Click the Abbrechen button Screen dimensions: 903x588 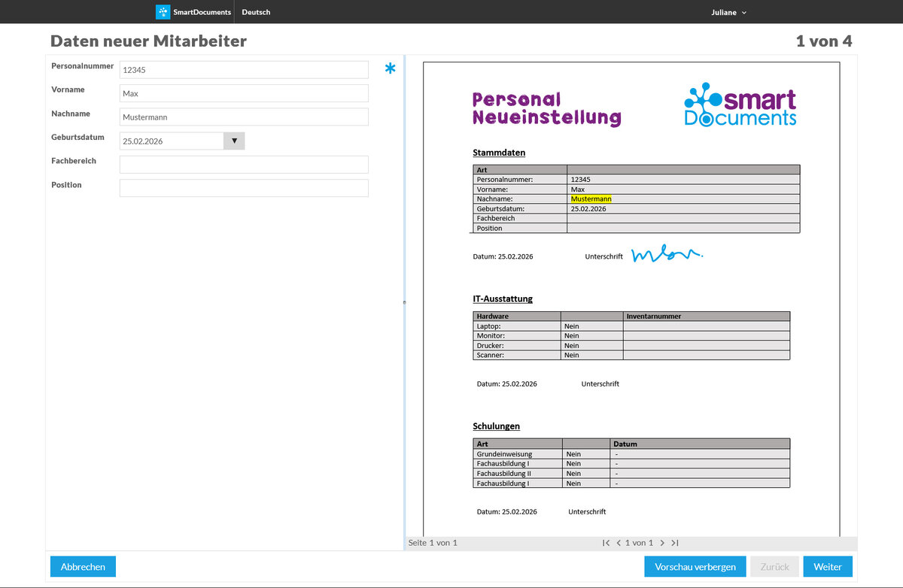click(x=83, y=566)
